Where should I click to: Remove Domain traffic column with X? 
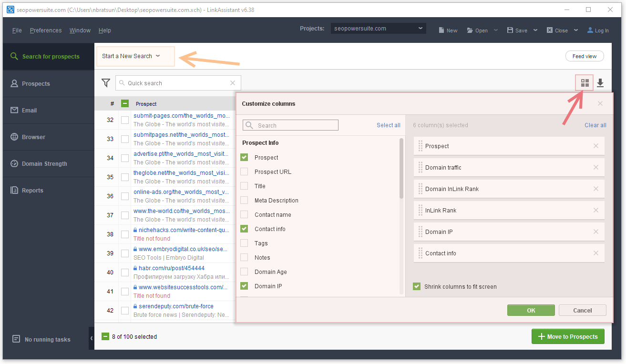click(595, 167)
